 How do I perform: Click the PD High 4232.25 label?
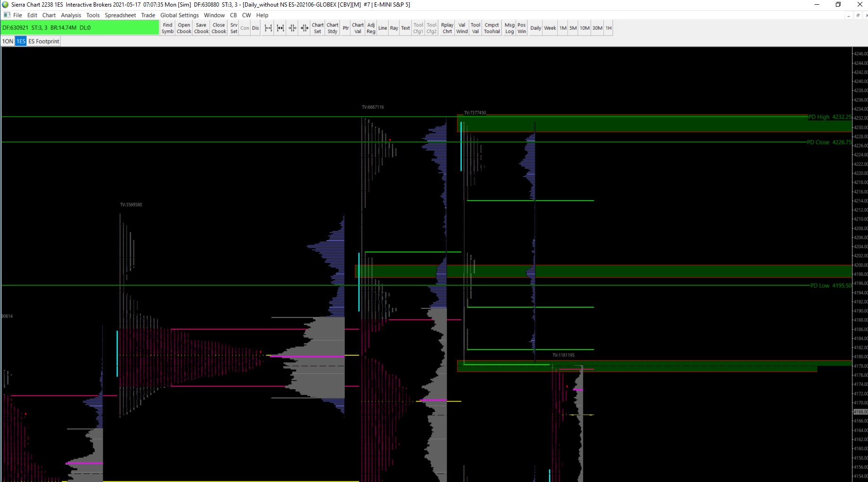[x=830, y=117]
